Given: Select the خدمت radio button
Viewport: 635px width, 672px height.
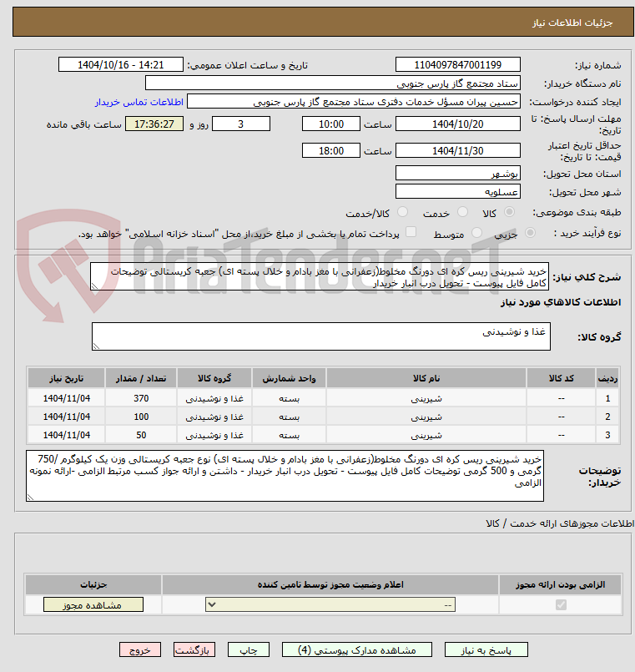Looking at the screenshot, I should [x=463, y=212].
